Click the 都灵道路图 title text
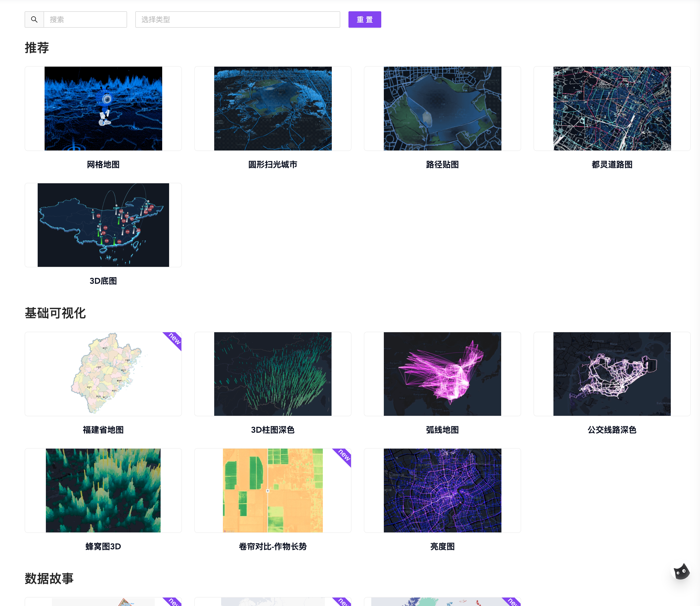Screen dimensions: 700x606 (x=612, y=165)
